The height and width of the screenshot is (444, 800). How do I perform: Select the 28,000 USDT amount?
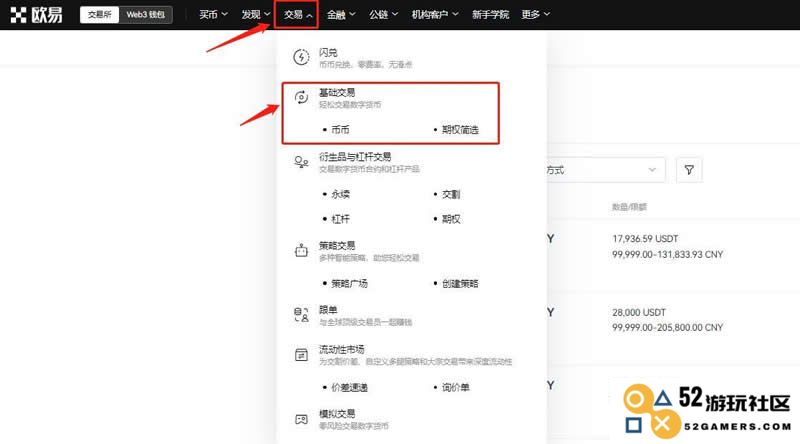[639, 312]
